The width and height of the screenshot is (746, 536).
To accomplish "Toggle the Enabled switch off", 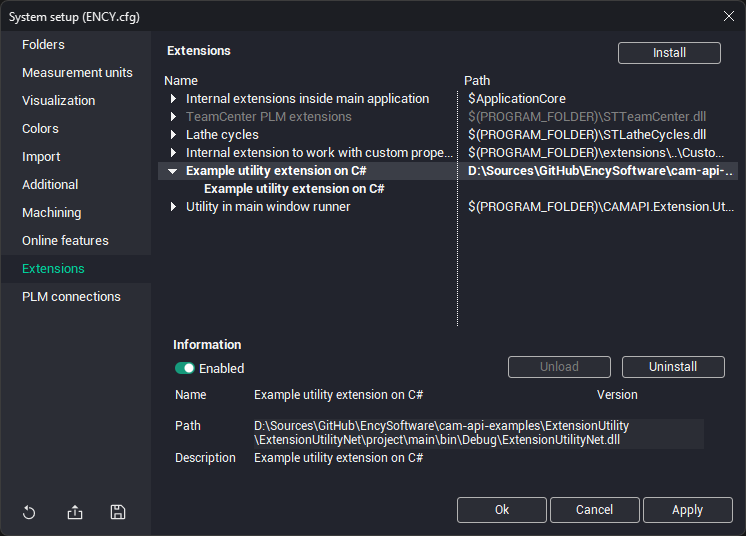I will (x=185, y=368).
